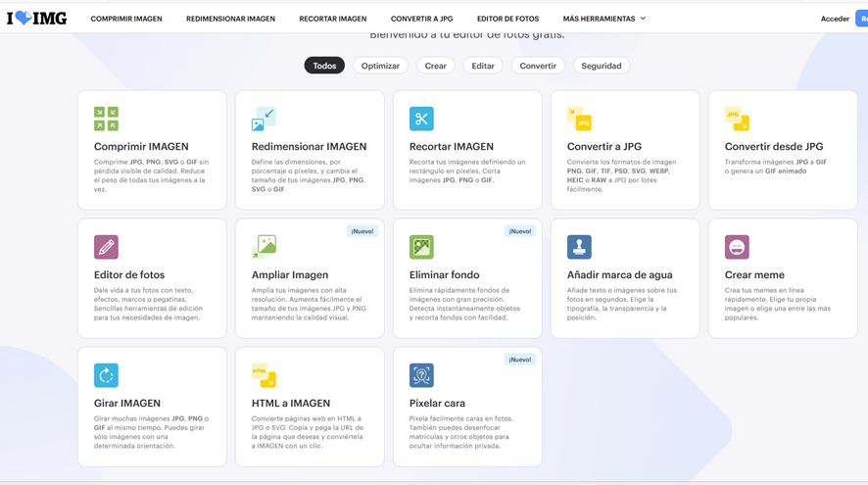Click the Convertir a JPG yellow icon

tap(579, 119)
